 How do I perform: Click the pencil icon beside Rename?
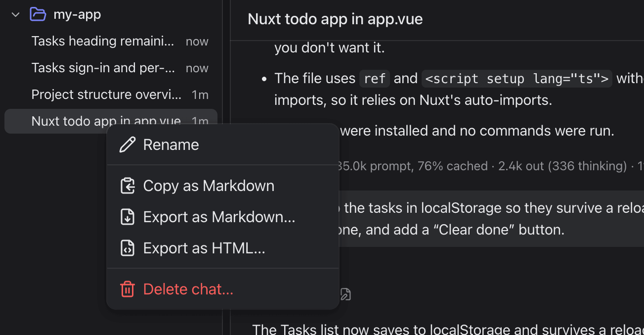(128, 144)
